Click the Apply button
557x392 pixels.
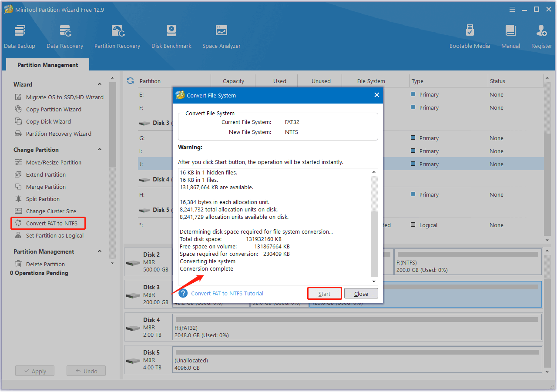[x=35, y=371]
